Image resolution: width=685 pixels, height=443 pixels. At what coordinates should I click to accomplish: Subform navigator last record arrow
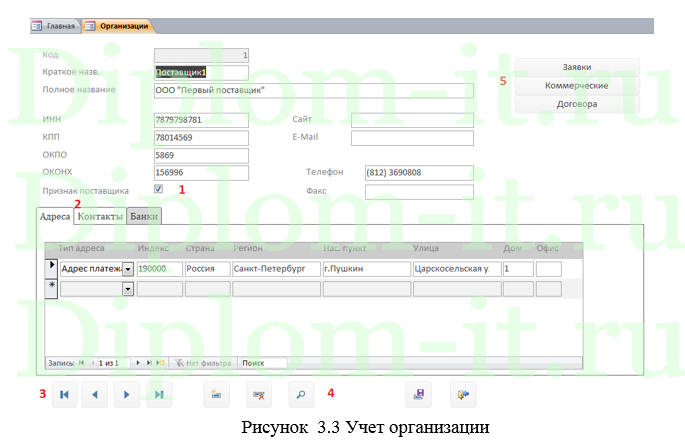tap(149, 363)
